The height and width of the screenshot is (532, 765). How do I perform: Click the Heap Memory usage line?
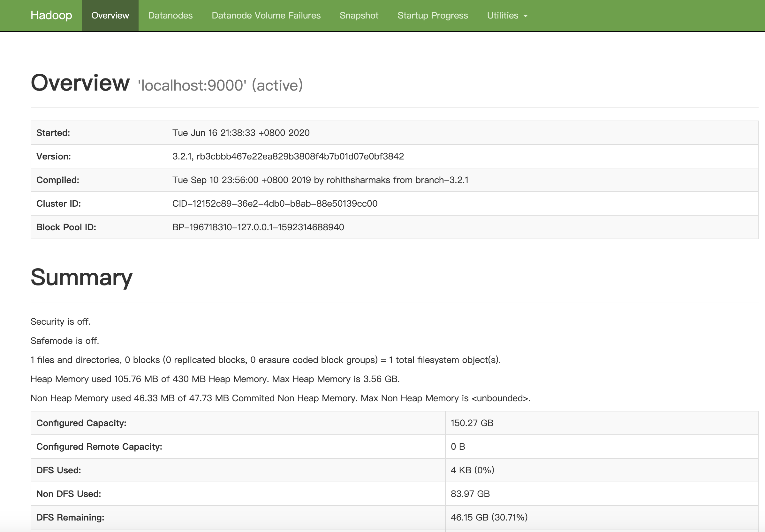click(x=215, y=379)
